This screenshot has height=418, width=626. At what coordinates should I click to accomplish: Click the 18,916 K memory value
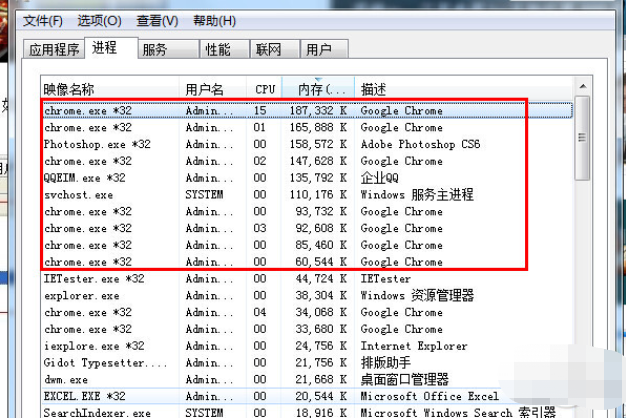click(321, 412)
